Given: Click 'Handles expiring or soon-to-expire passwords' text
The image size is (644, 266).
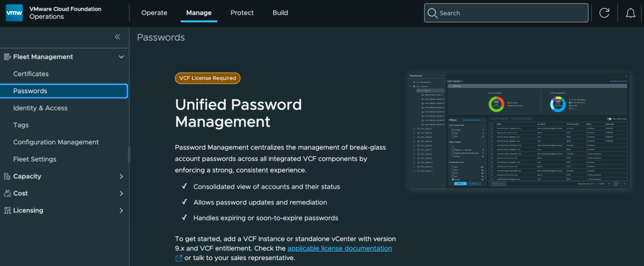Looking at the screenshot, I should coord(266,218).
